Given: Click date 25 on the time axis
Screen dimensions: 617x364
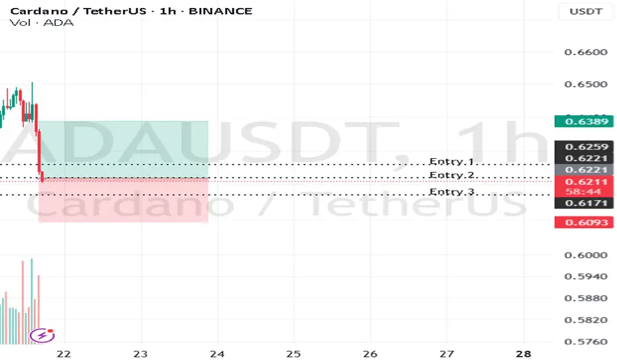Looking at the screenshot, I should click(293, 354).
